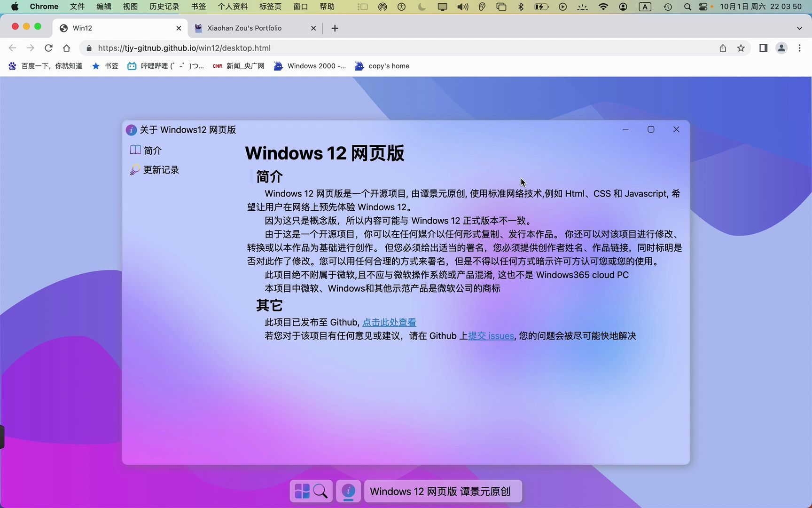The image size is (812, 508).
Task: Open macOS Control Center
Action: (x=703, y=7)
